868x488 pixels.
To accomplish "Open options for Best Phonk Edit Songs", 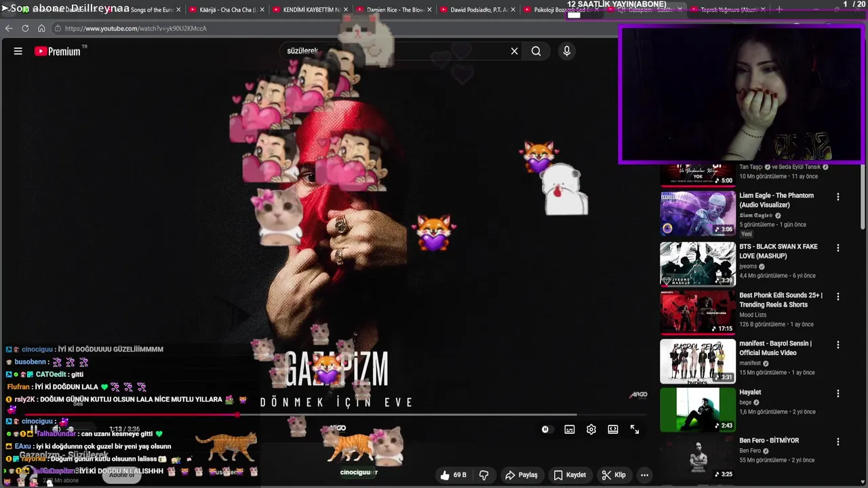I will (x=838, y=297).
